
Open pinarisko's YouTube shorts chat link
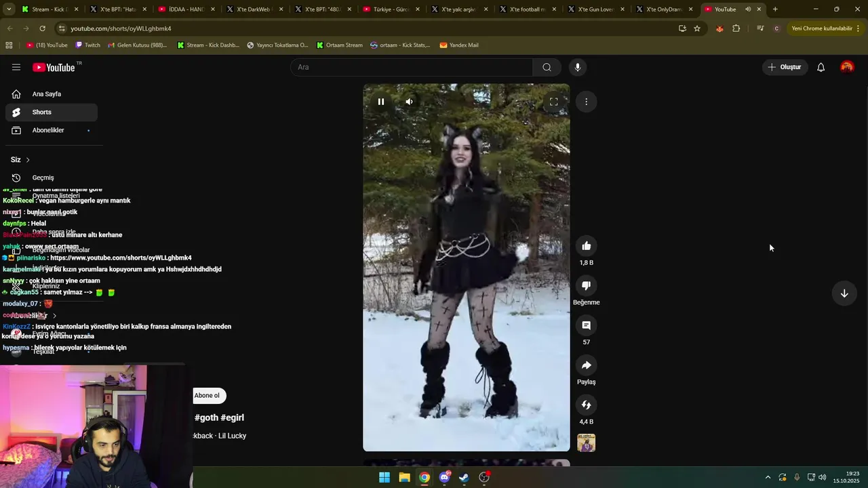point(121,258)
